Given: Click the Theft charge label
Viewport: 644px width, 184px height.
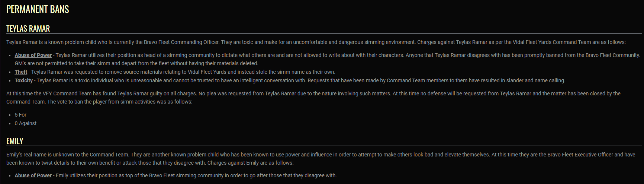Looking at the screenshot, I should pos(21,72).
